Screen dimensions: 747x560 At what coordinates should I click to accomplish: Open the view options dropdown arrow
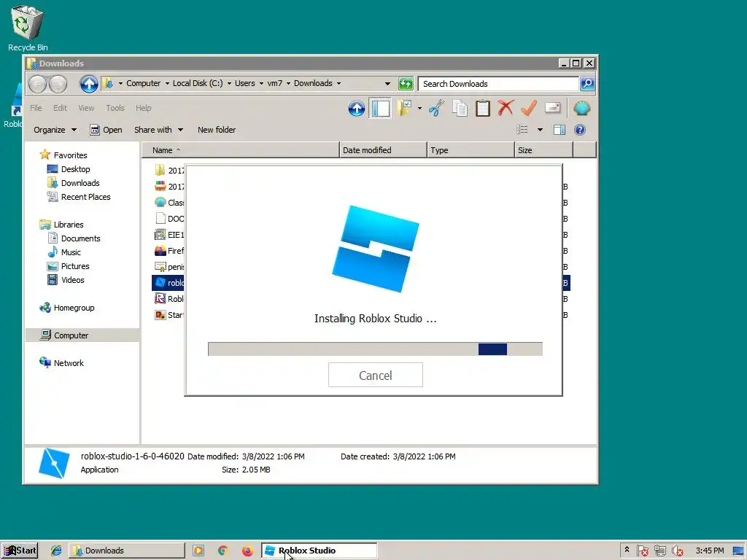click(540, 130)
